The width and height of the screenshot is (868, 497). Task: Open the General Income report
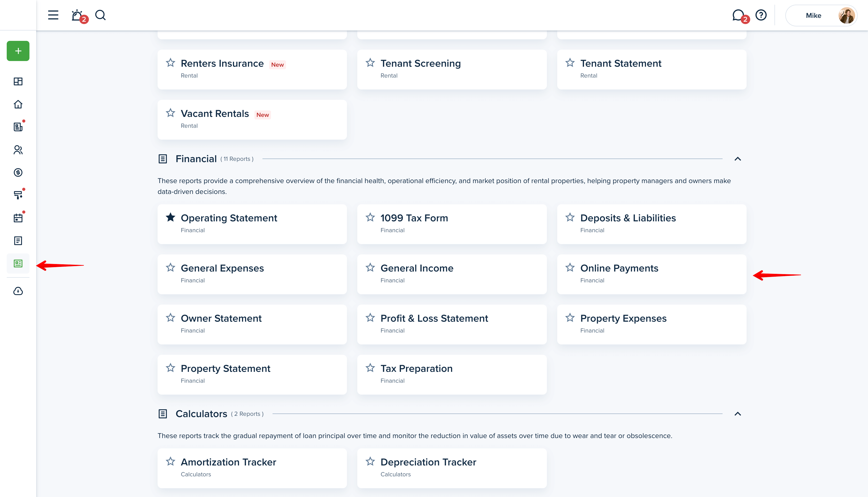(452, 274)
